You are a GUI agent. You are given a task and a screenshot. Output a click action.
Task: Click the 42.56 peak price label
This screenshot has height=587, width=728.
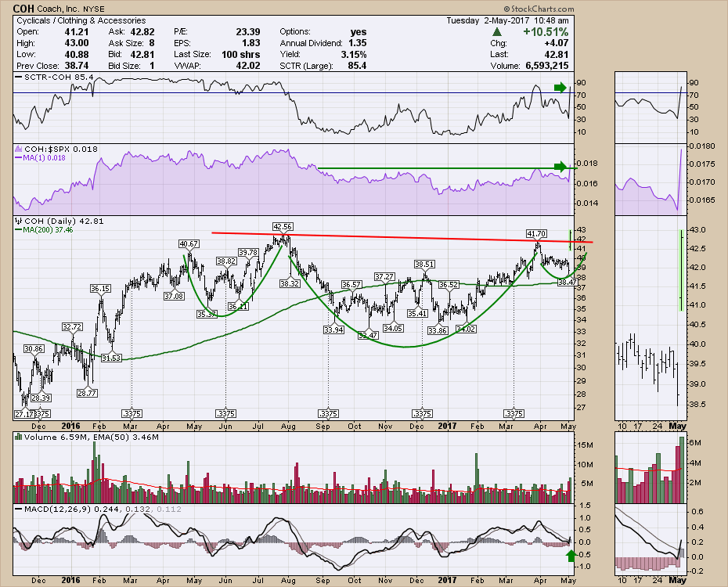tap(283, 227)
